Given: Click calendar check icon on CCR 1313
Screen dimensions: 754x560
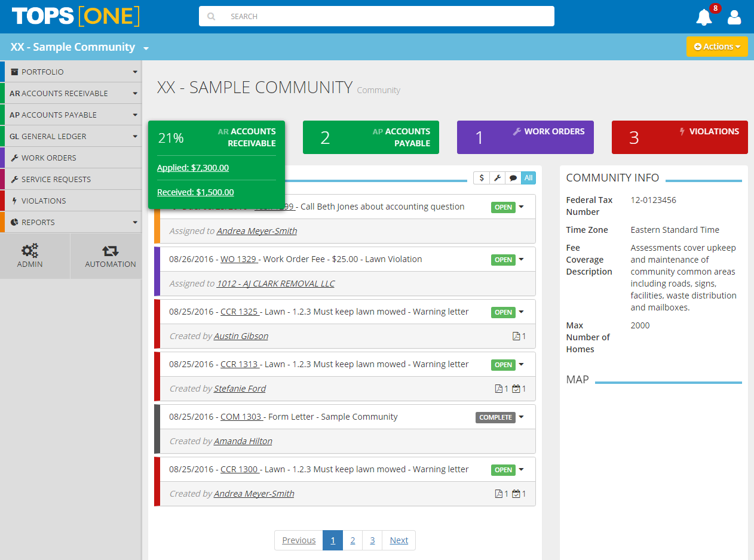Looking at the screenshot, I should click(x=516, y=389).
